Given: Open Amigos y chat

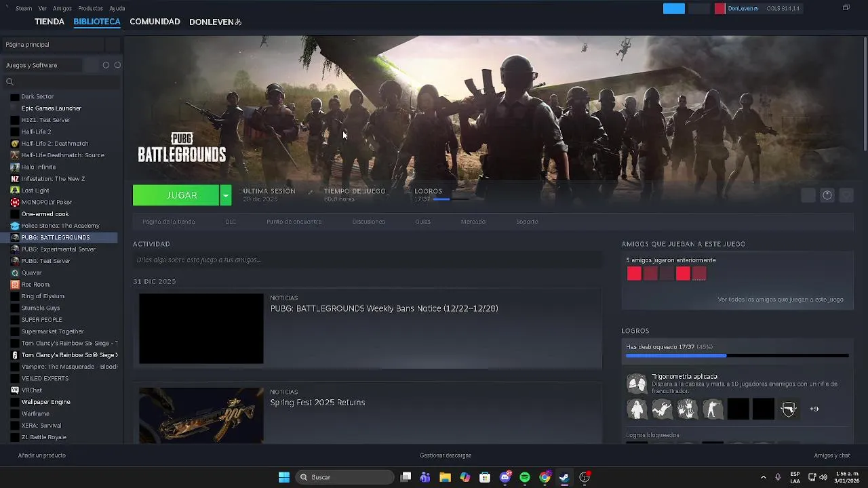Looking at the screenshot, I should (x=832, y=455).
